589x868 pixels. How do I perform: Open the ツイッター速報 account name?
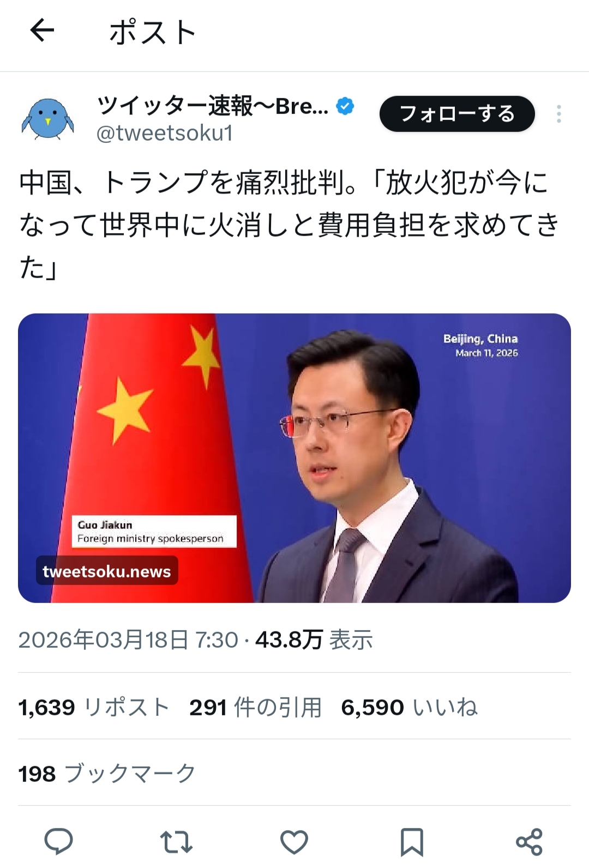[213, 106]
